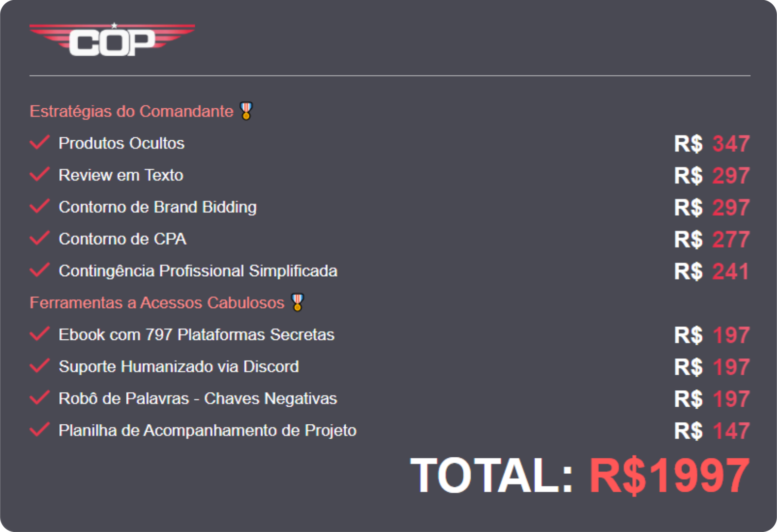Screen dimensions: 777x532
Task: Click the checkmark next to Produtos Ocultos
Action: tap(39, 143)
